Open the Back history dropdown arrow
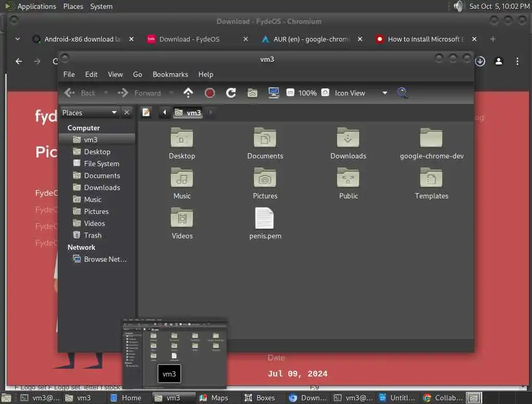This screenshot has height=404, width=532. (x=106, y=92)
